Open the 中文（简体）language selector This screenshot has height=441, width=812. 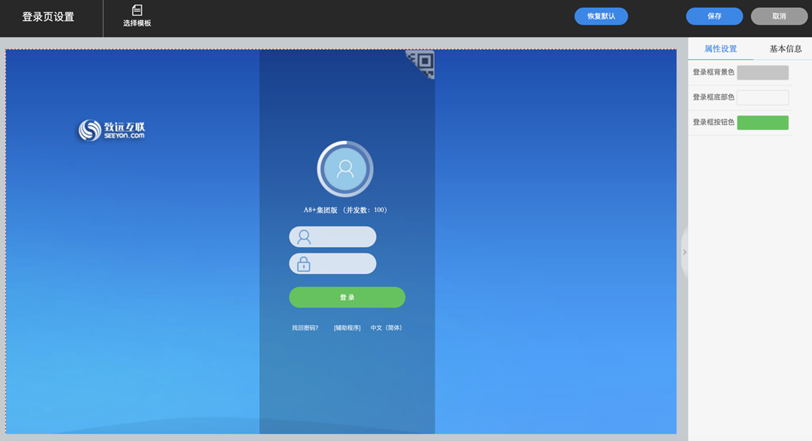point(386,328)
